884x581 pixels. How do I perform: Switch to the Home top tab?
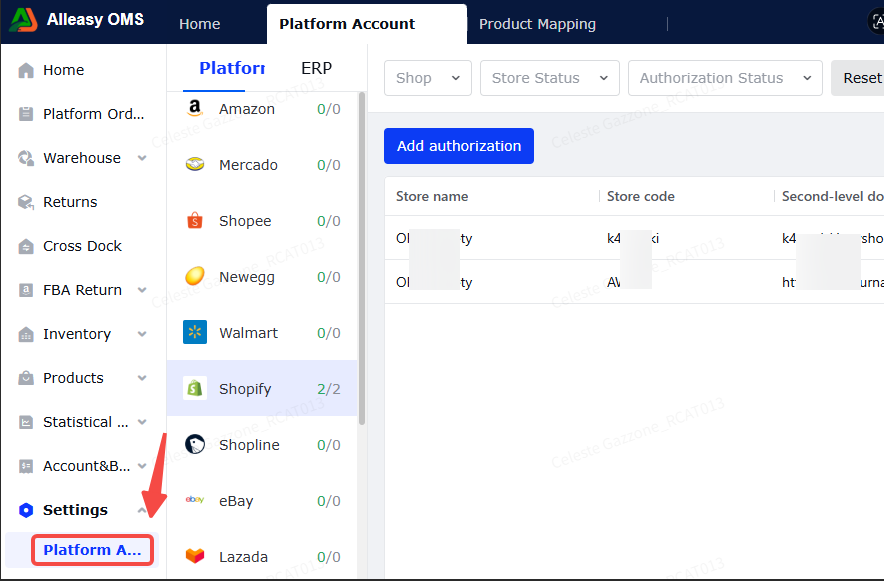(x=200, y=24)
